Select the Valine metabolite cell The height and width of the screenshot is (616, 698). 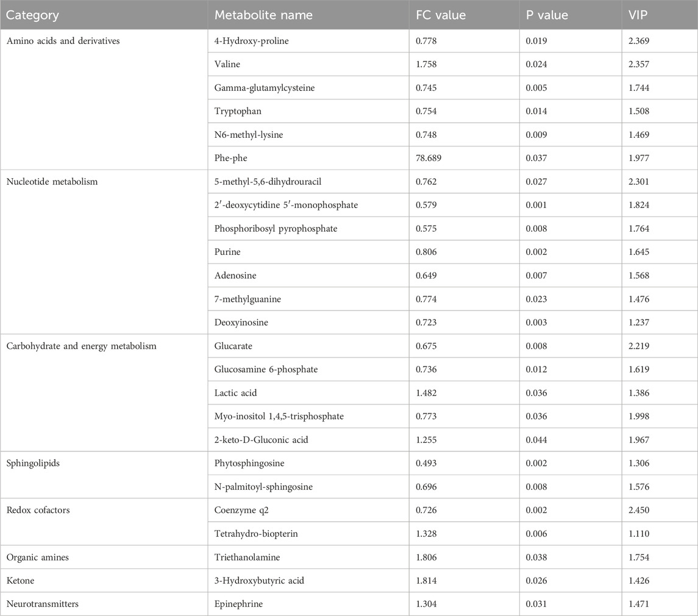tap(226, 65)
